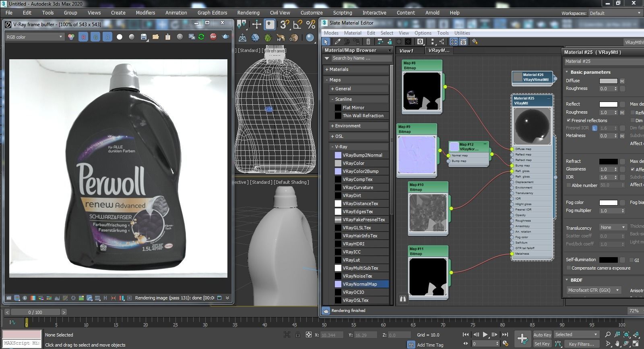Toggle the L lock button beside Fresnel IOR
The height and width of the screenshot is (349, 644).
594,128
